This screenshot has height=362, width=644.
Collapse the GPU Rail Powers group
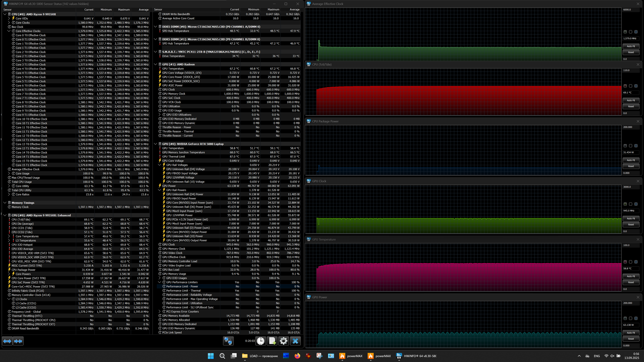159,190
